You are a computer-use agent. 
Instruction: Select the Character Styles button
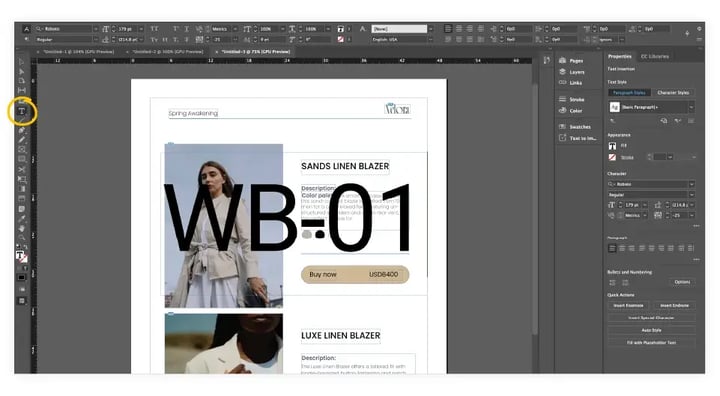673,93
